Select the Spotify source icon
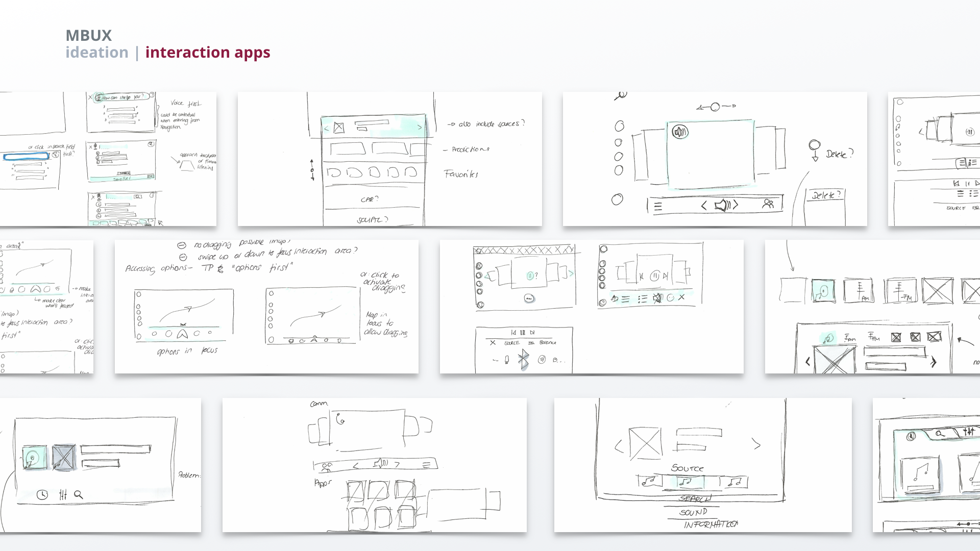 point(542,360)
